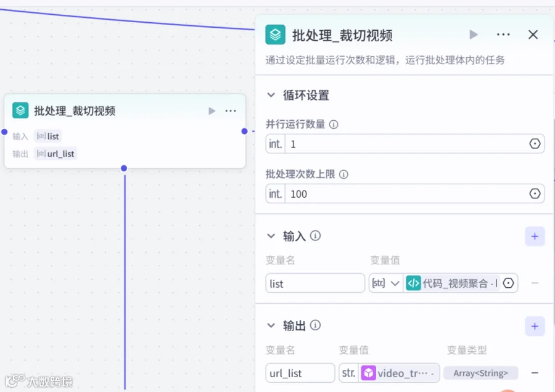Screen dimensions: 555x392
Task: Click the canvas node's batch icon
Action: click(20, 110)
